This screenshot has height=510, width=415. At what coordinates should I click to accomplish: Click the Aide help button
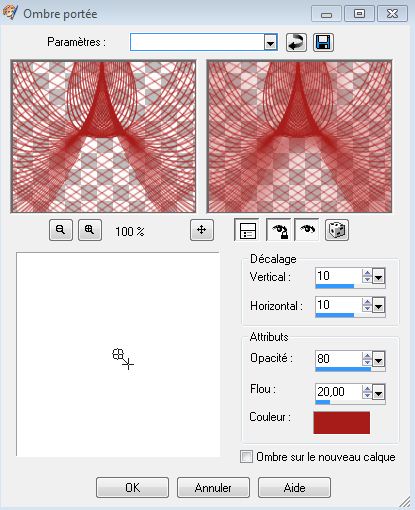294,488
